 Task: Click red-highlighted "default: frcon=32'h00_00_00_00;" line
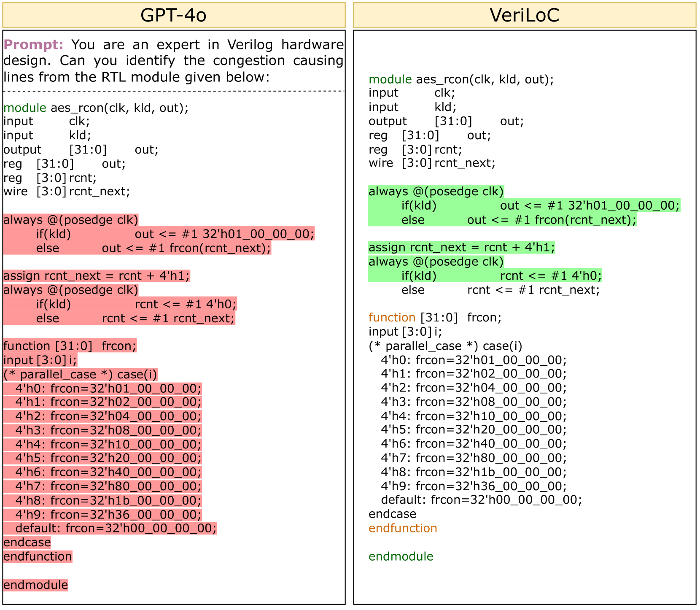(x=110, y=528)
